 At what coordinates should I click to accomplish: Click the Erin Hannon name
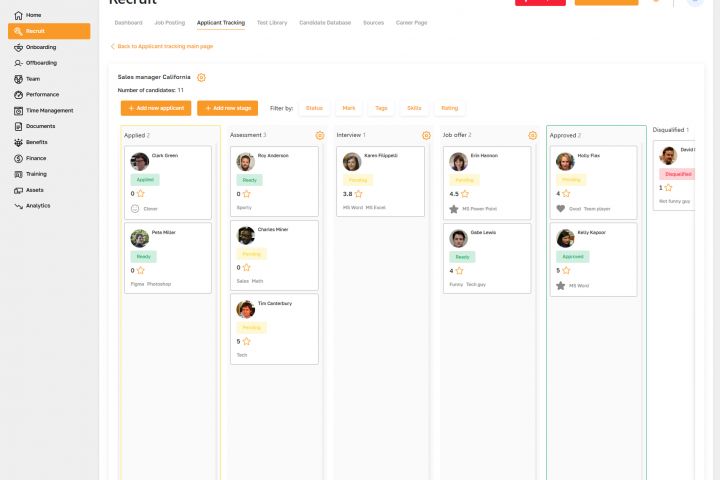[x=484, y=155]
